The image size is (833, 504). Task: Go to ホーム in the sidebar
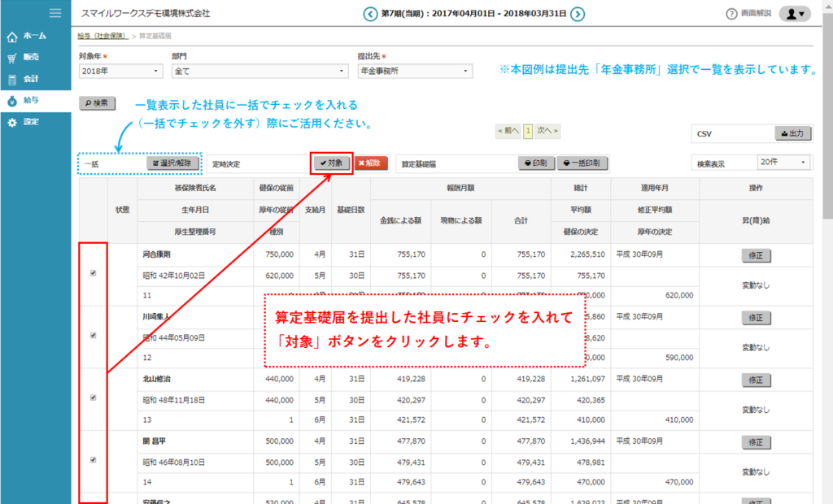point(36,36)
